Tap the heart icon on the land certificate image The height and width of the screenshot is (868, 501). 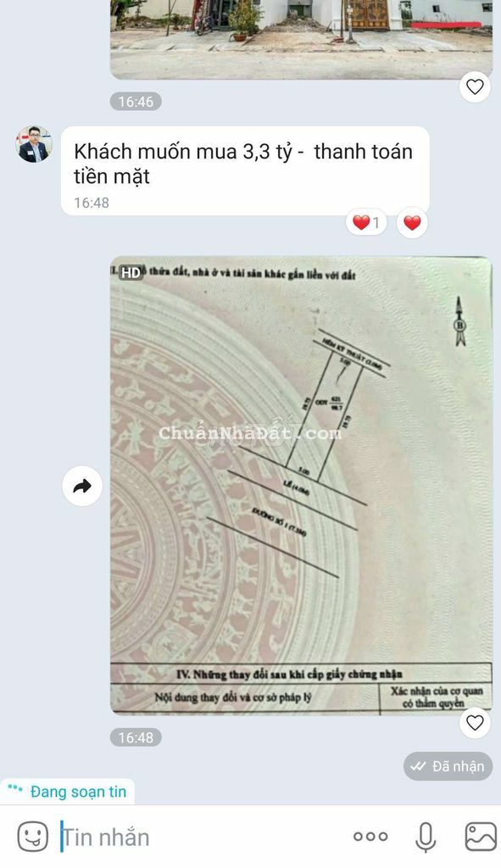[475, 722]
